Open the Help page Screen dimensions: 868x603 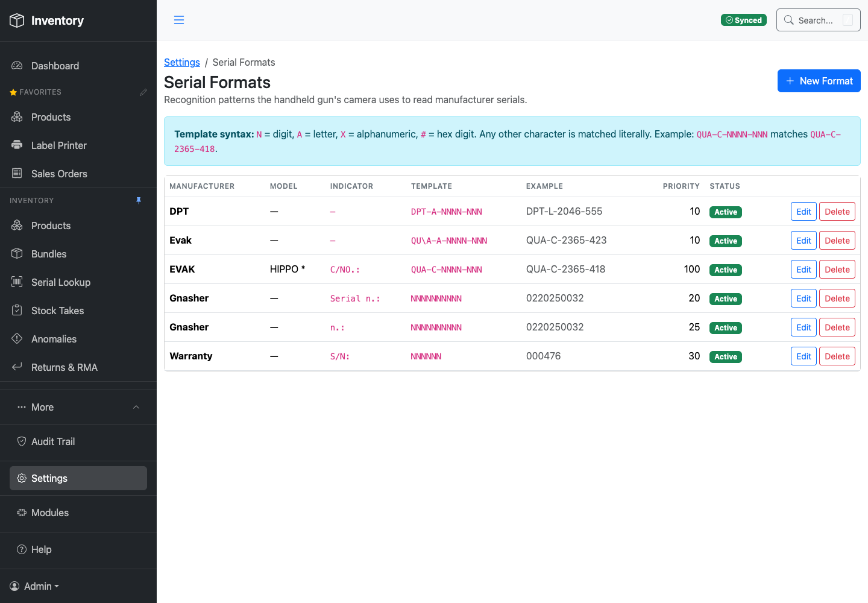click(78, 549)
